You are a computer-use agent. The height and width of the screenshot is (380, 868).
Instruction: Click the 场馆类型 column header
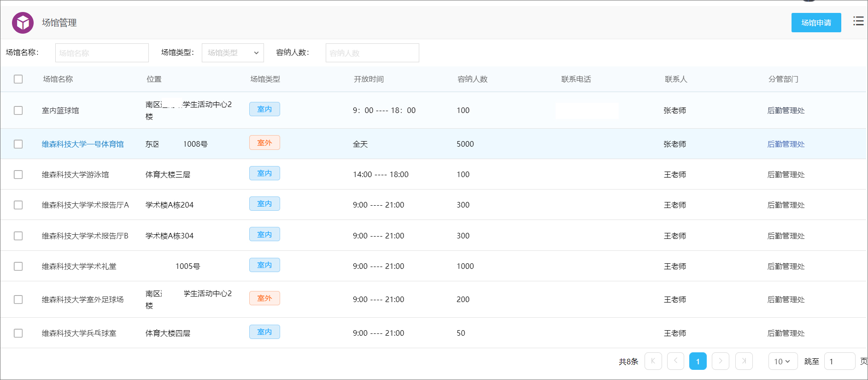[x=265, y=79]
